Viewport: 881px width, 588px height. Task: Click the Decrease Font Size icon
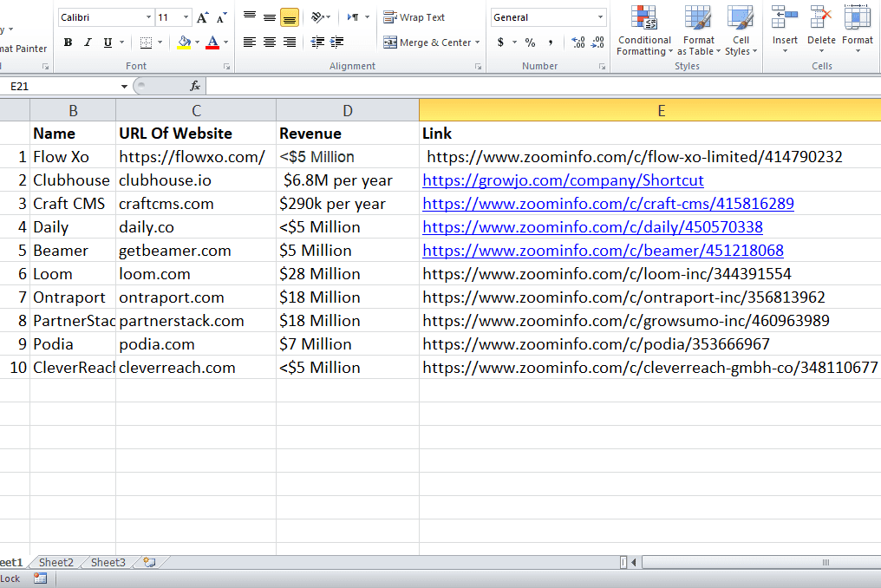click(221, 18)
